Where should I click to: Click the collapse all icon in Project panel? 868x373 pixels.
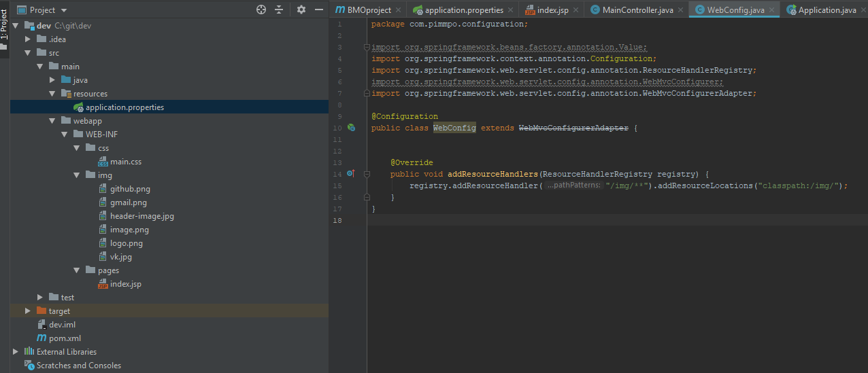(x=279, y=10)
